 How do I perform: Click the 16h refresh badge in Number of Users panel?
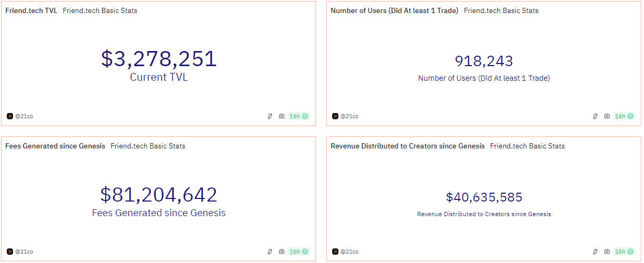(624, 116)
